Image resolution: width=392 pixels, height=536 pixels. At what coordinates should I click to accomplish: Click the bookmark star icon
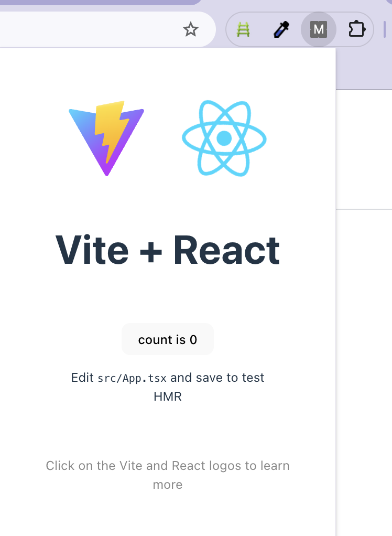coord(191,29)
